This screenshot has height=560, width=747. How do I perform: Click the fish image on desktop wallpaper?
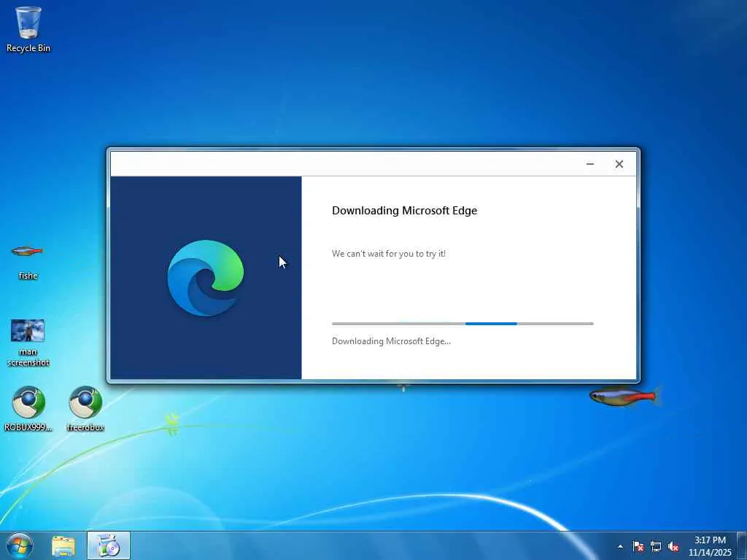click(624, 396)
